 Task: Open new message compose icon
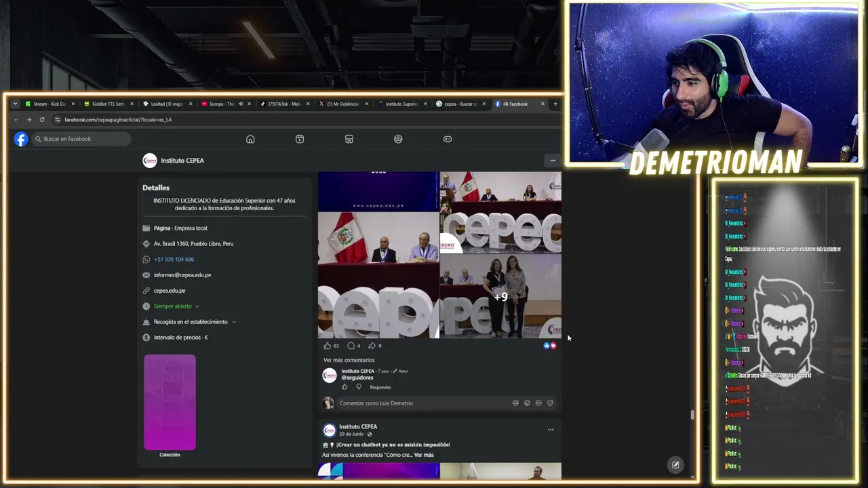pos(675,465)
